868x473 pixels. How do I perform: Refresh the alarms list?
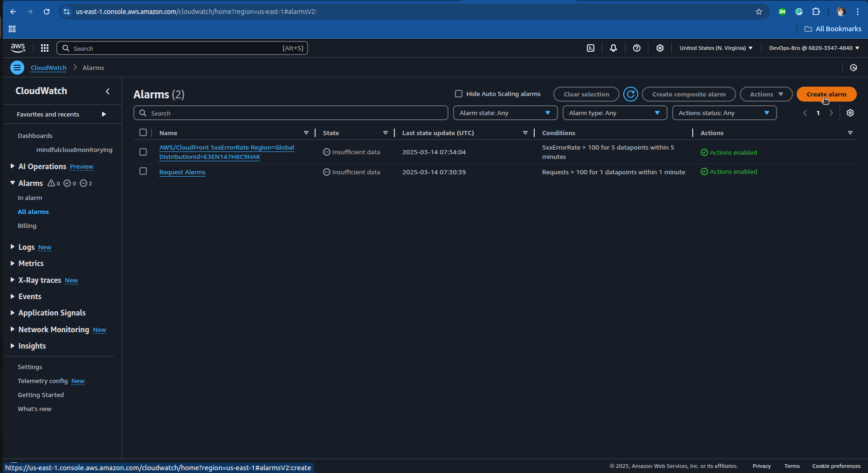631,94
